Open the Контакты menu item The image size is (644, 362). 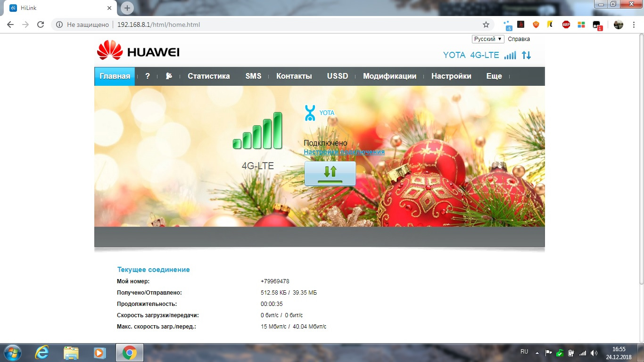[x=294, y=76]
